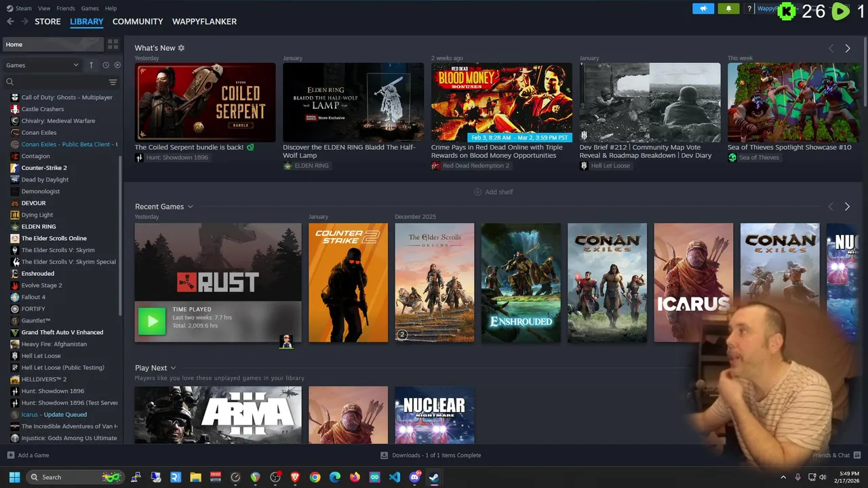Image resolution: width=868 pixels, height=488 pixels.
Task: Toggle recent activity clock filter
Action: [106, 65]
